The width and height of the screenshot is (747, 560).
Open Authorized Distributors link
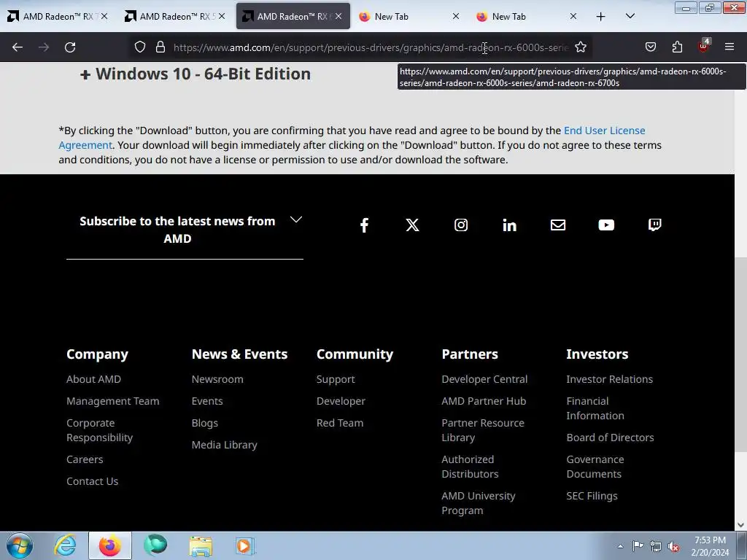click(x=471, y=467)
